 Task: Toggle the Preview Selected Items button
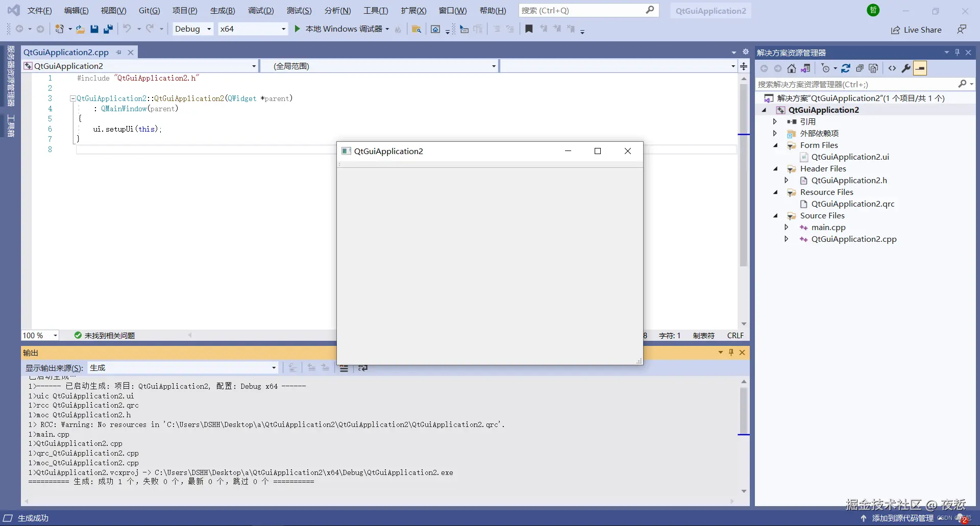point(920,68)
